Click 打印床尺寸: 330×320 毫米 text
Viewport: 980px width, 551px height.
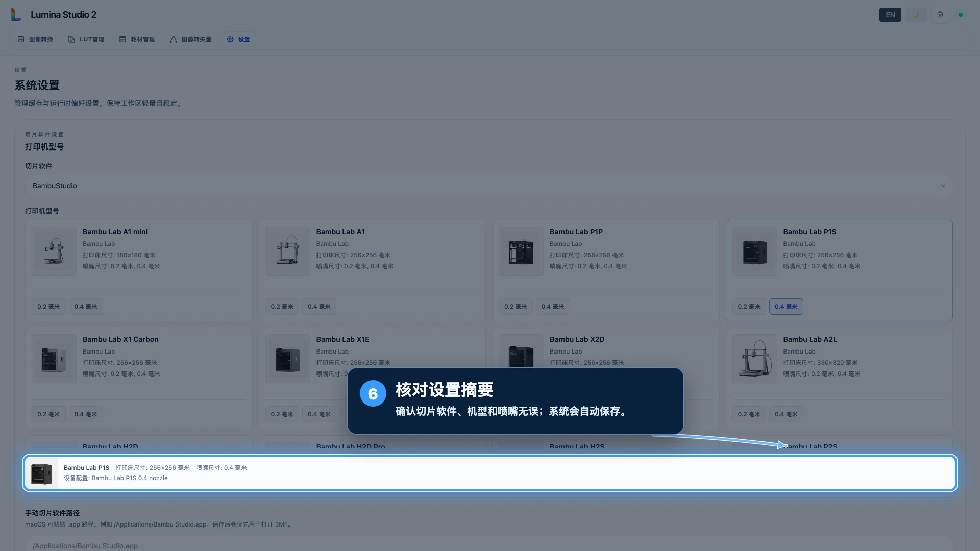820,363
